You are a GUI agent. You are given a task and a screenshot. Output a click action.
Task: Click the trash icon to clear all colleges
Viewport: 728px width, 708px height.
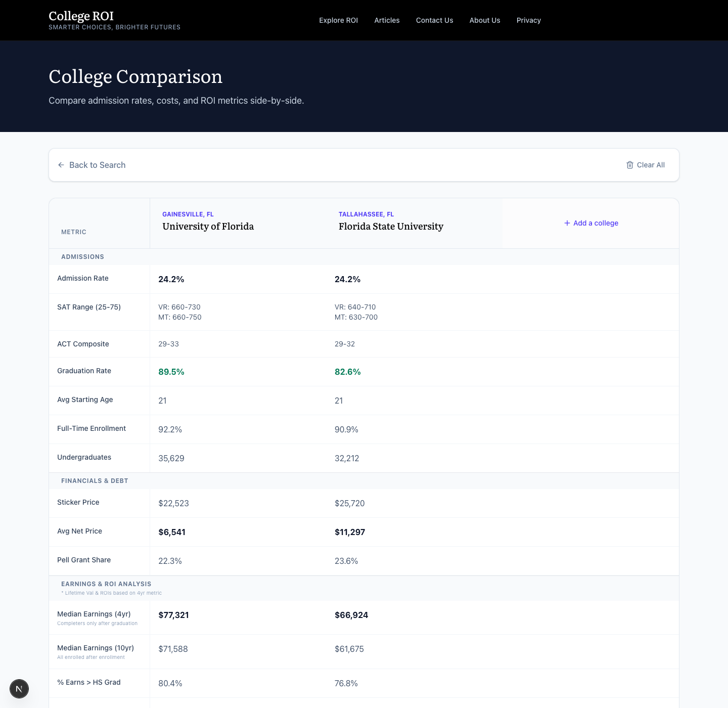pyautogui.click(x=630, y=165)
